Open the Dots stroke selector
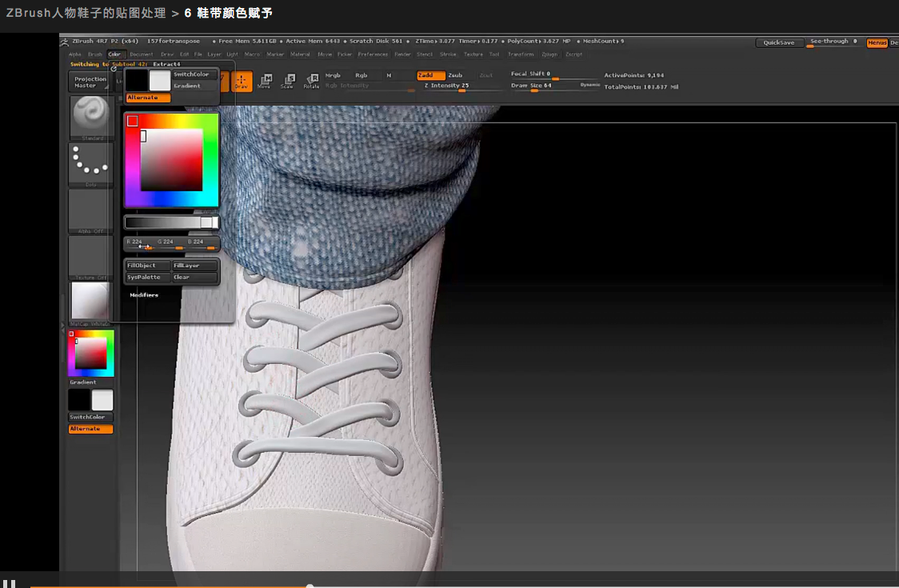The width and height of the screenshot is (899, 588). click(90, 165)
